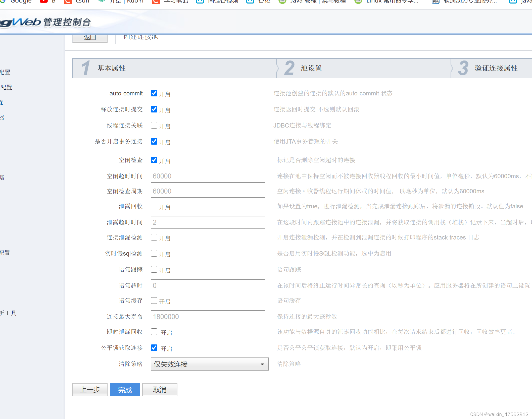Click the 空闲超时时间 input field
Screen dimensions: 532x419
[208, 176]
